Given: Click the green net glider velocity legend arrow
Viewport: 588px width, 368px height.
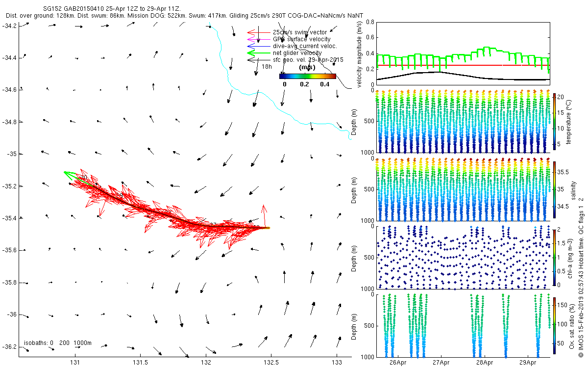Looking at the screenshot, I should (x=259, y=53).
